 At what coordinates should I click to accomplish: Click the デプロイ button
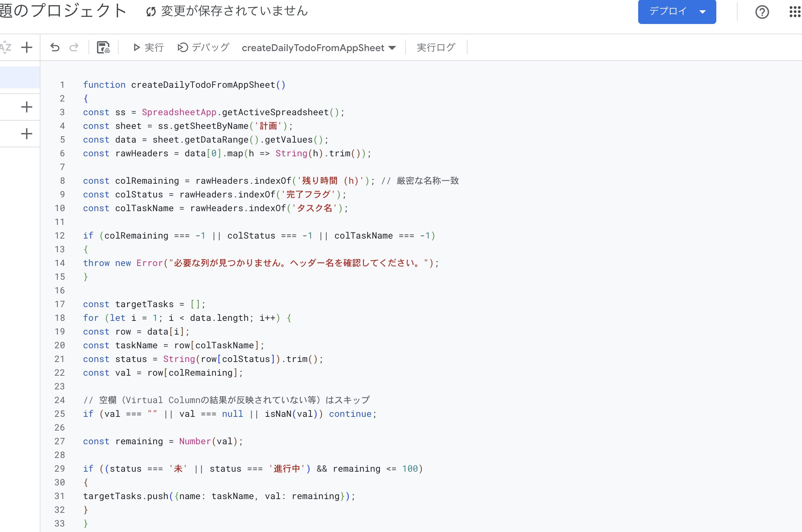pos(668,12)
